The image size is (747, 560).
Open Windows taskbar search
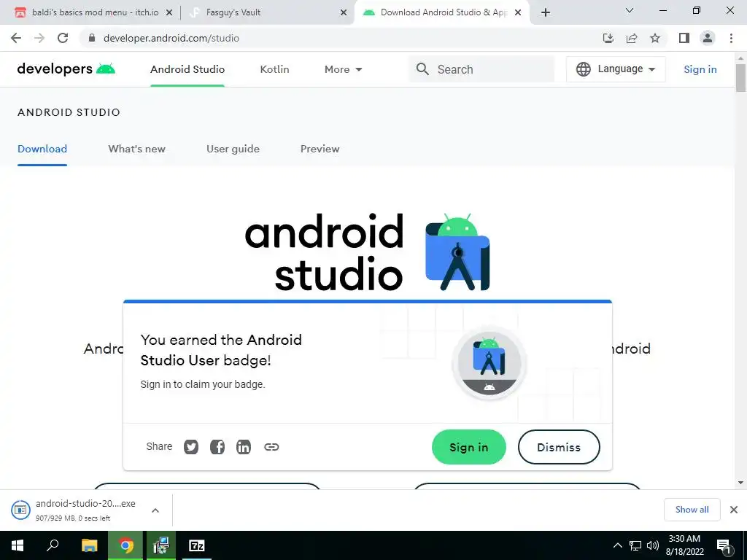[x=53, y=545]
